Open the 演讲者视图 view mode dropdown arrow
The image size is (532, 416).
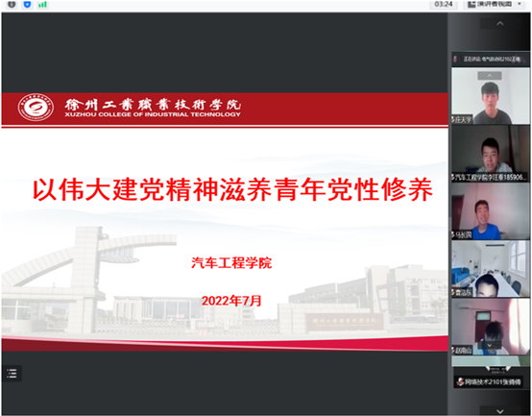520,4
